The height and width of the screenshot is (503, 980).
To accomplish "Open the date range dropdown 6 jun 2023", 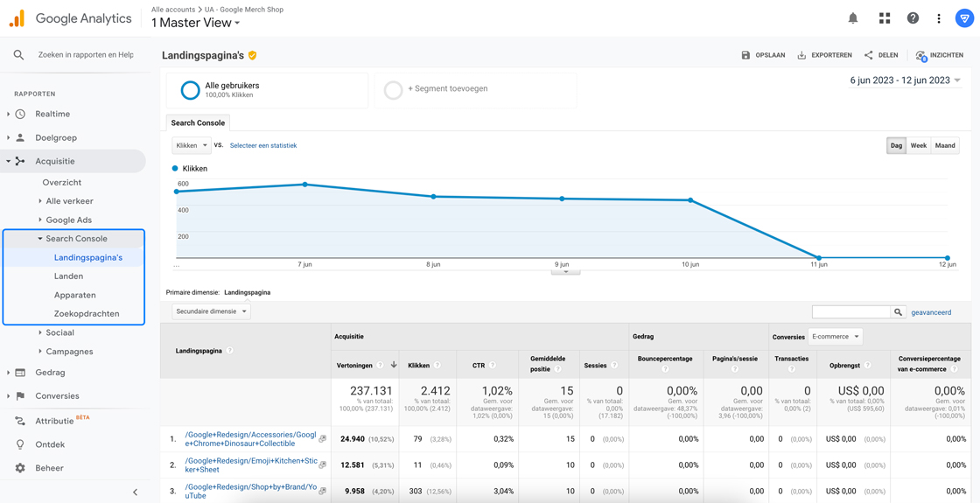I will pos(905,80).
